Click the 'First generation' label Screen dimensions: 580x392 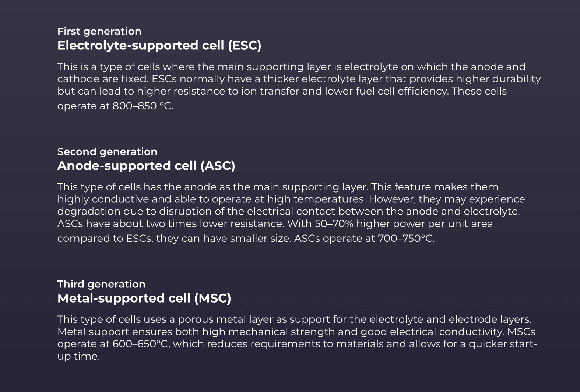click(99, 31)
